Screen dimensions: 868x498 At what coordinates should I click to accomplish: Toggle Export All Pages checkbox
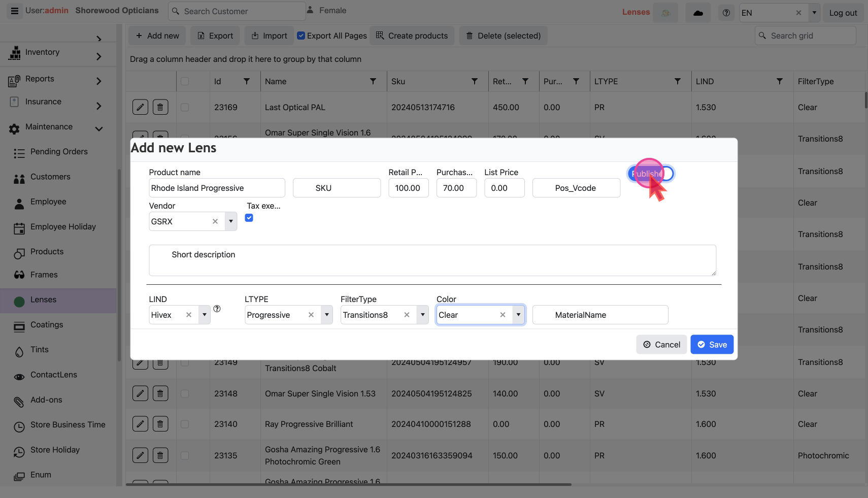(302, 36)
